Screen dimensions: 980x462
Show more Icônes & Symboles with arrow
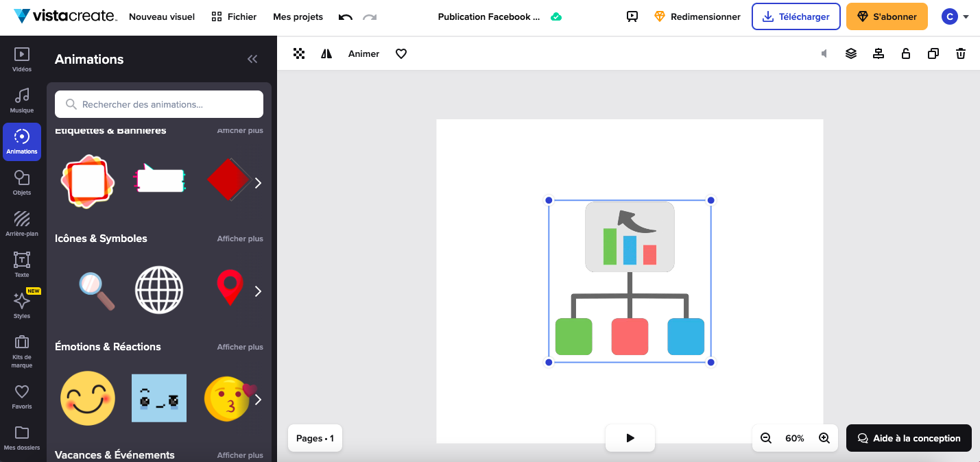[258, 291]
